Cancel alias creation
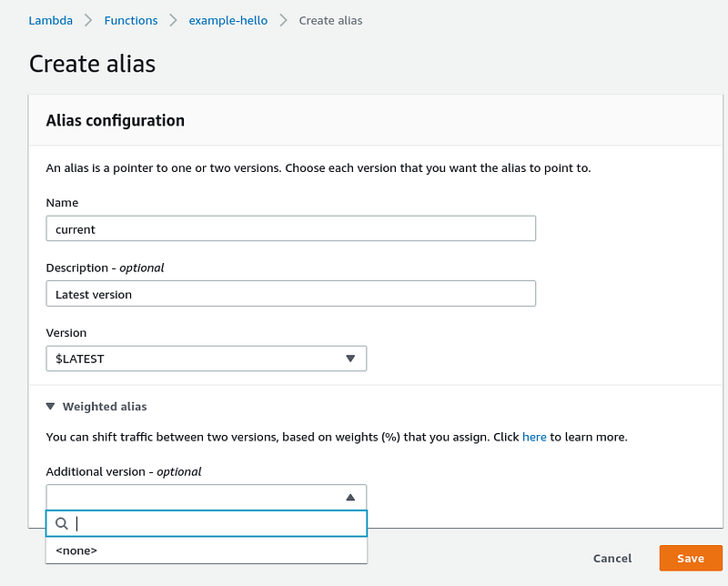Image resolution: width=728 pixels, height=586 pixels. click(612, 558)
